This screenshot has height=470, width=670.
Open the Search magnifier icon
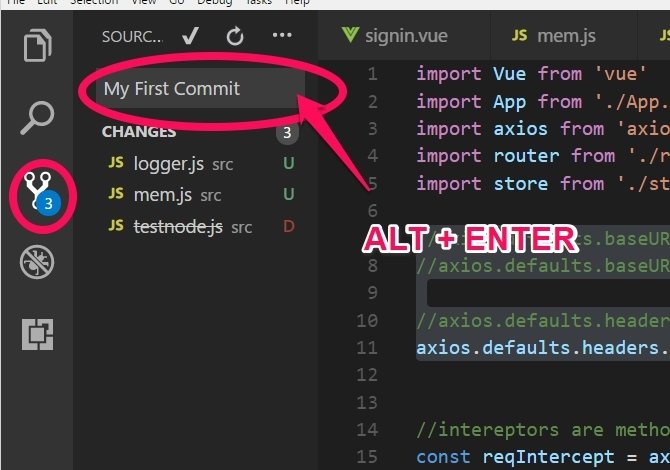click(x=38, y=118)
